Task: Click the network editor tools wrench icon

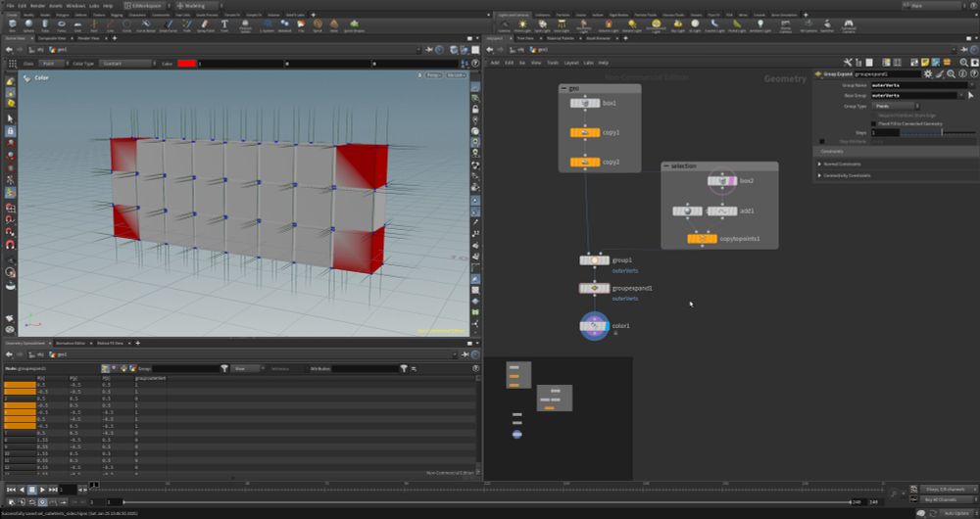Action: [x=848, y=63]
